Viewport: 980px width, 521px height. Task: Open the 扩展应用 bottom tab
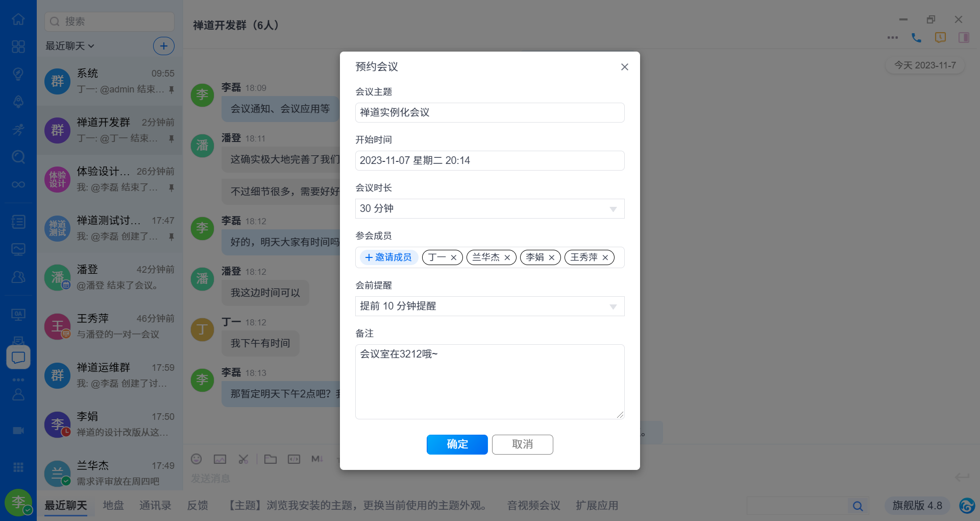597,506
